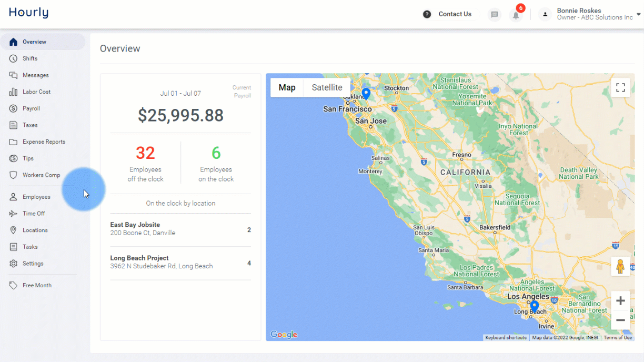Open notifications bell with 6 badge

click(516, 15)
